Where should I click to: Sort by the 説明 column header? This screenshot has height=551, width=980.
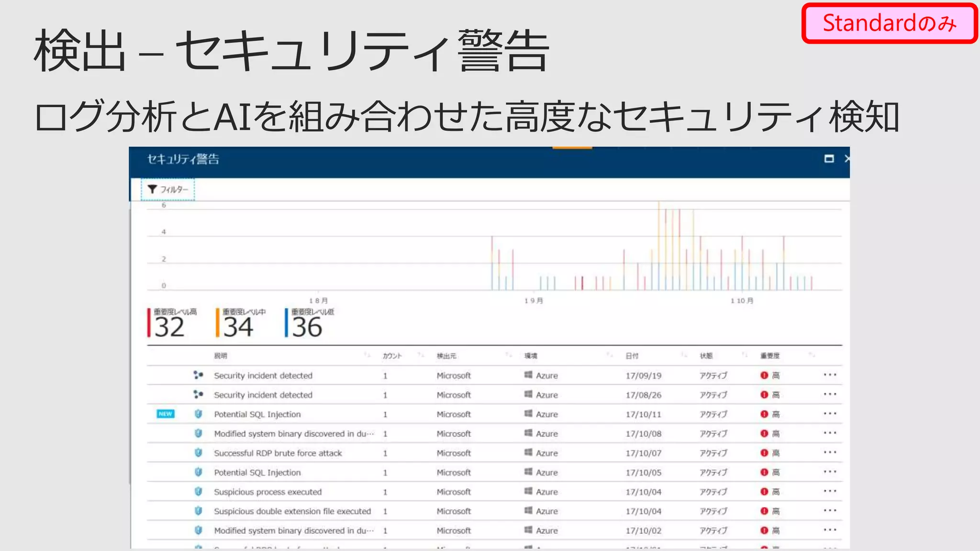click(x=221, y=356)
